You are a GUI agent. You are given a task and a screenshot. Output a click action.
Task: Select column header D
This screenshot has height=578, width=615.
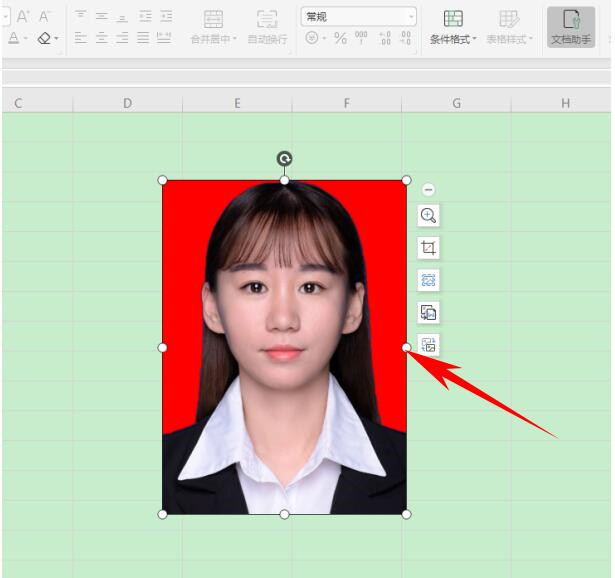(x=127, y=103)
